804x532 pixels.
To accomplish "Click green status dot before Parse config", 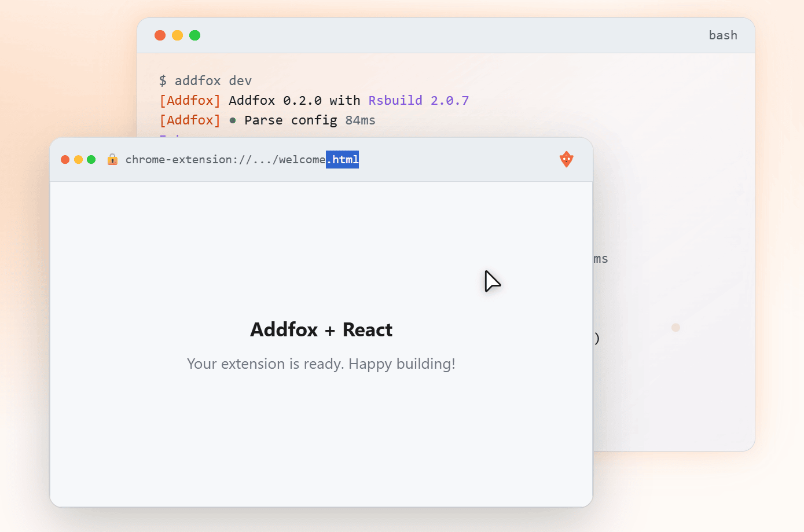I will pos(233,120).
